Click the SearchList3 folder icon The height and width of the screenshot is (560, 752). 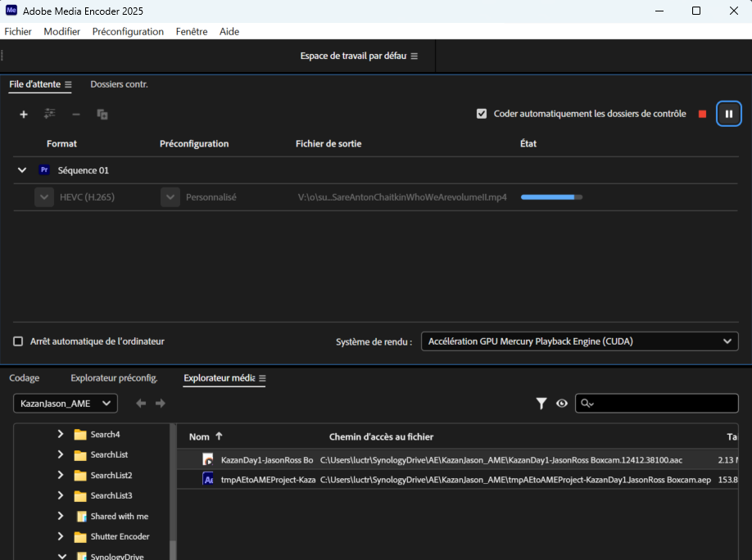[80, 496]
